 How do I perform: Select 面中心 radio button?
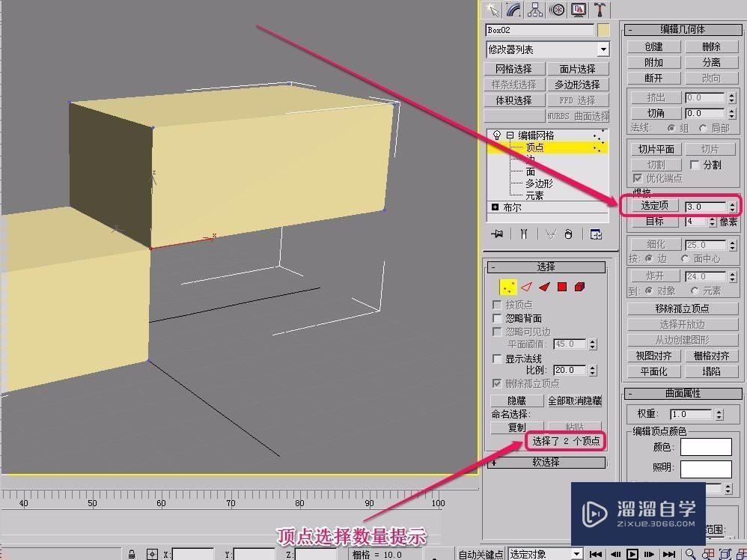point(685,258)
